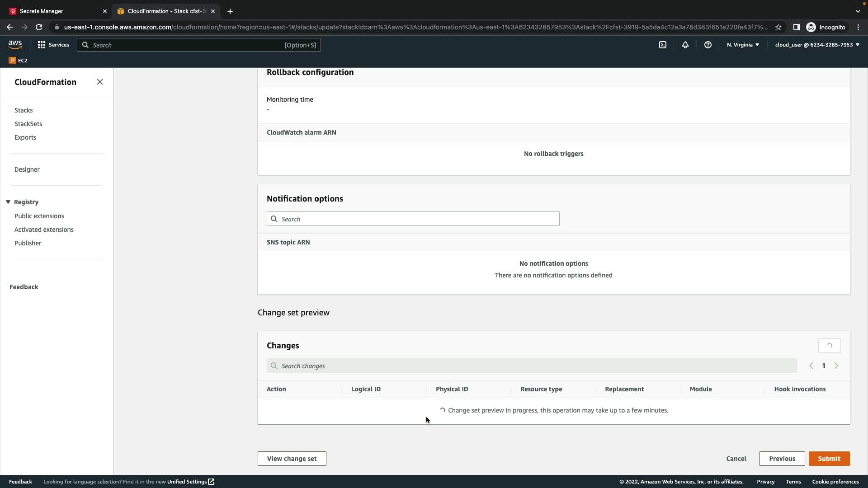Bookmark this page with the star icon
The image size is (868, 488).
pyautogui.click(x=778, y=27)
